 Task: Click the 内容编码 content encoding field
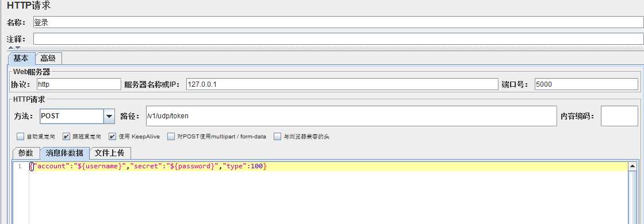(619, 116)
